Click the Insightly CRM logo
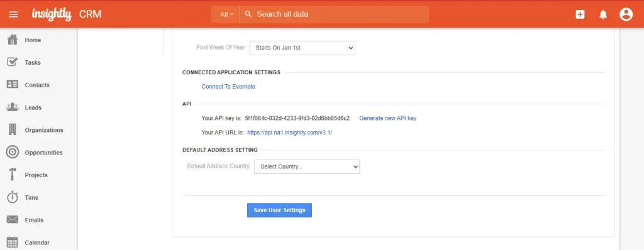644x250 pixels. click(67, 14)
